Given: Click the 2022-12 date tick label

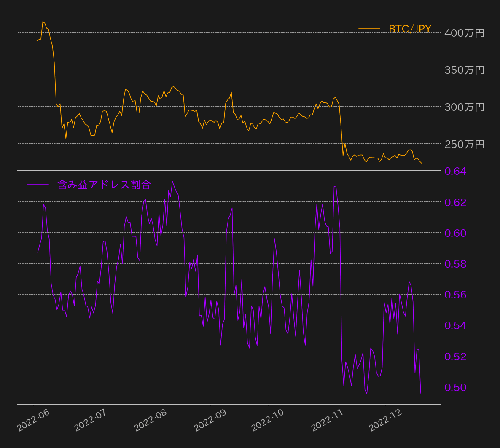Looking at the screenshot, I should (x=385, y=420).
